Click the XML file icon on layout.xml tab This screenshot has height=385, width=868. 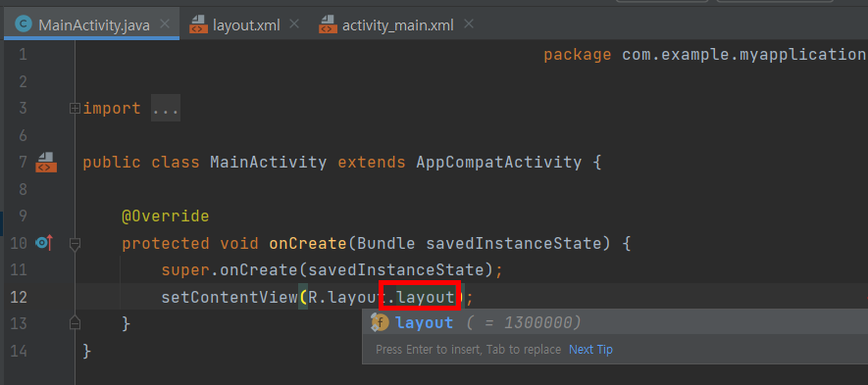pos(198,24)
